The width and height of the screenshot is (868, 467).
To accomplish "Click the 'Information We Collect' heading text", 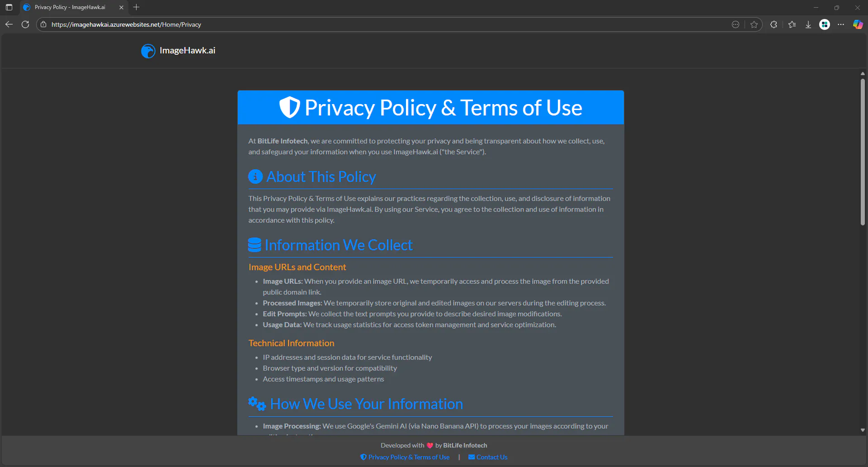I will tap(339, 245).
